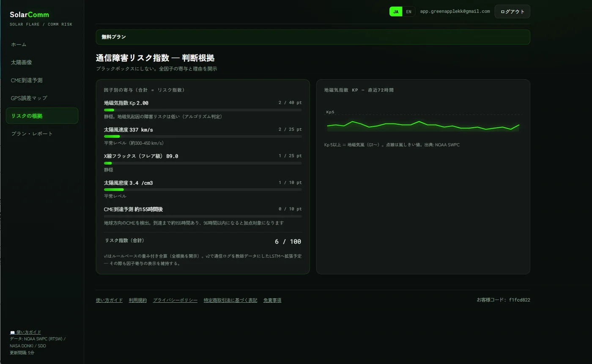Screen dimensions: 592x364
Task: Click the ログアウト button
Action: (x=512, y=11)
